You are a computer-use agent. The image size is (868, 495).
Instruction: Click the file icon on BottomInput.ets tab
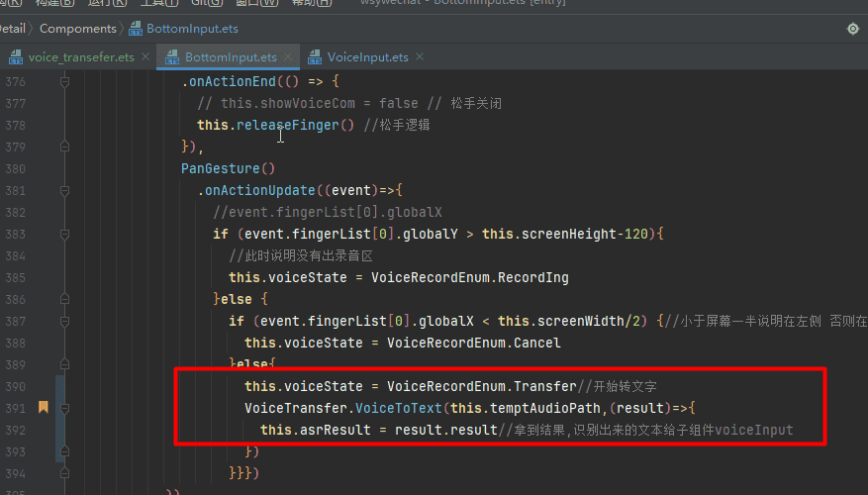pyautogui.click(x=172, y=57)
